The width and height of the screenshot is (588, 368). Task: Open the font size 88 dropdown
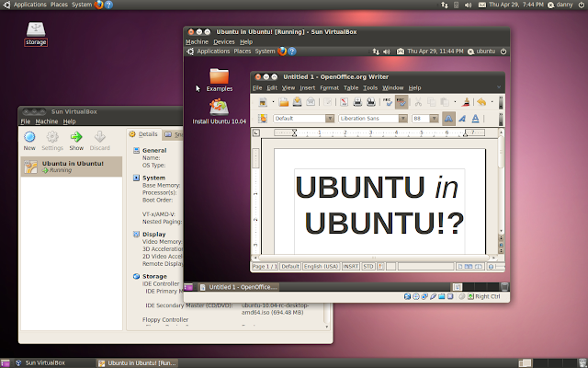[434, 119]
